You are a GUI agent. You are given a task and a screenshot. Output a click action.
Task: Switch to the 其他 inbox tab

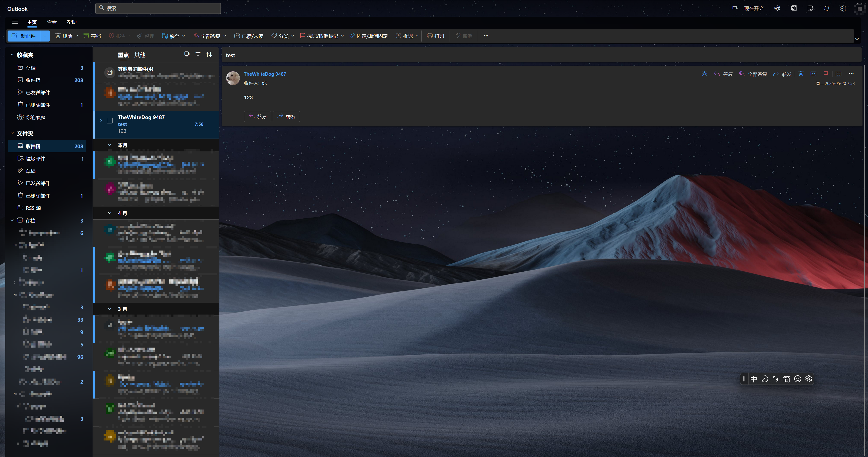(x=140, y=55)
